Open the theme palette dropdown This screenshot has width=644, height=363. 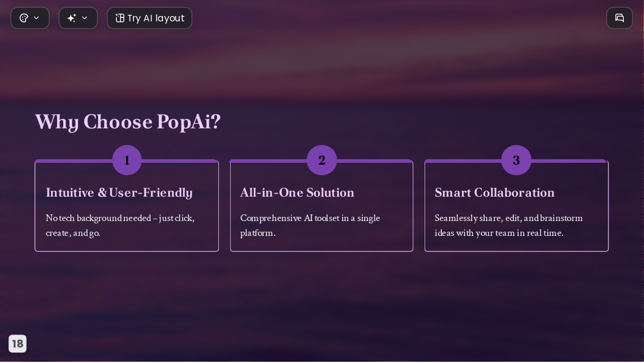(30, 18)
